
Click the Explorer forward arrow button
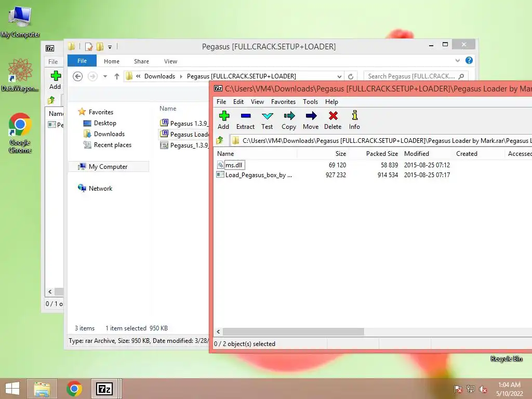pyautogui.click(x=92, y=76)
